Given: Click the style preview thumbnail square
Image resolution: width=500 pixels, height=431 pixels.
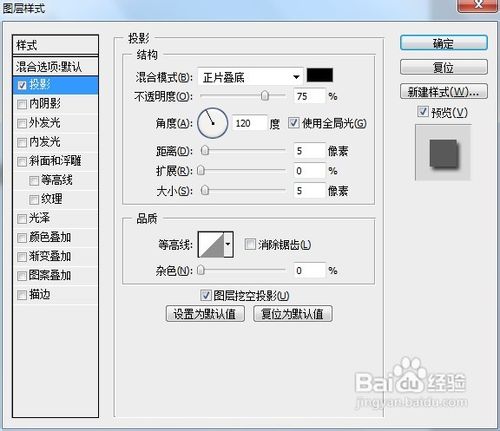Looking at the screenshot, I should tap(443, 153).
